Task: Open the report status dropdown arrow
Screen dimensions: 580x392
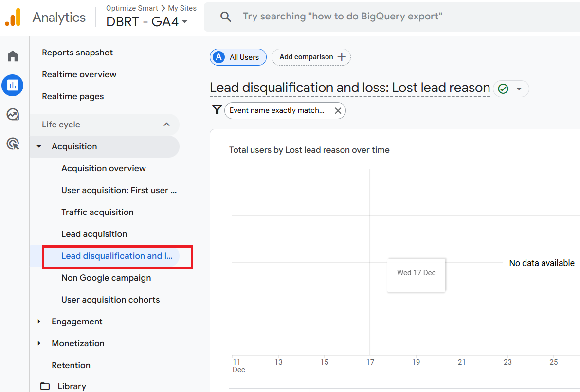Action: coord(519,89)
